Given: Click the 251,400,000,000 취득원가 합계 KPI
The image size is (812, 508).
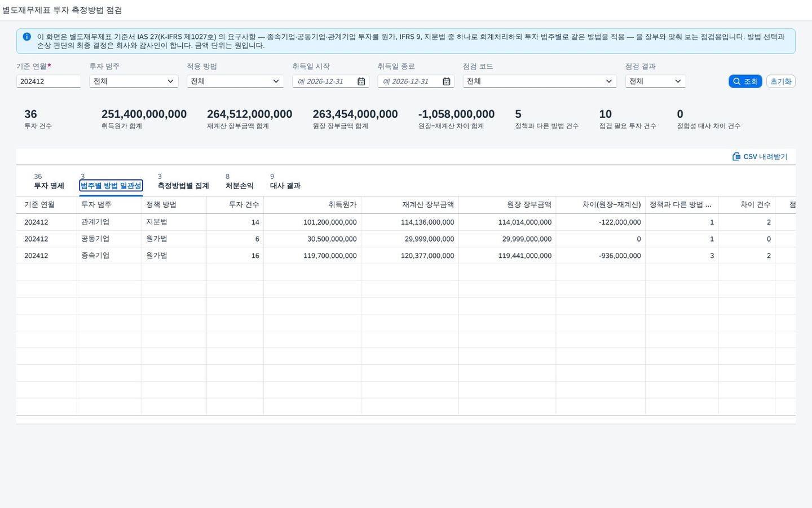Looking at the screenshot, I should 144,119.
